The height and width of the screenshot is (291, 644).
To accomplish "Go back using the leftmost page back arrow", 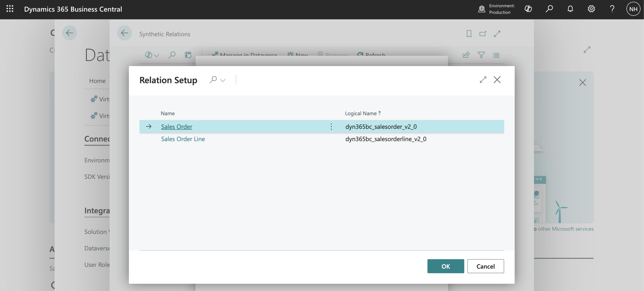I will pos(70,33).
